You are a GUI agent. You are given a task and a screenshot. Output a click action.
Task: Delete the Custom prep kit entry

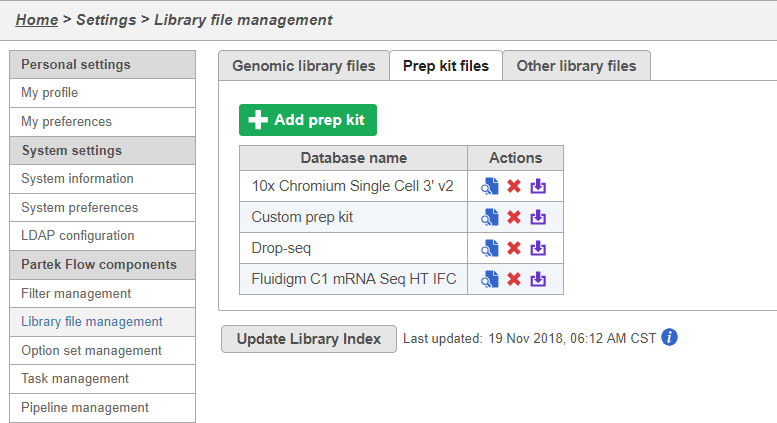pyautogui.click(x=514, y=217)
